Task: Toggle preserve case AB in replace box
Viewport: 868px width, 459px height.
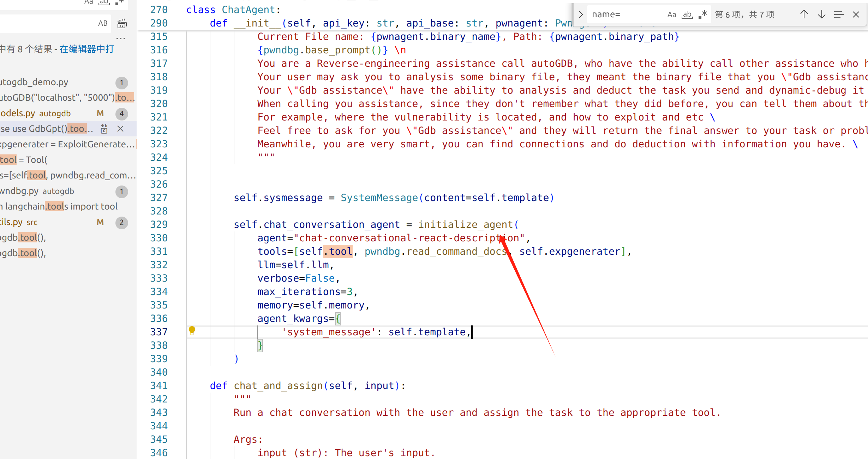Action: [103, 23]
